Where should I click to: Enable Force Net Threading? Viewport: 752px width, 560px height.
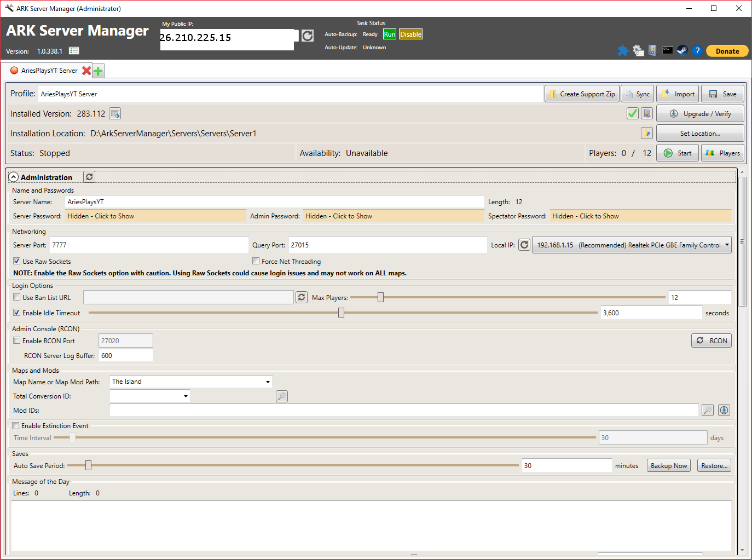(256, 261)
